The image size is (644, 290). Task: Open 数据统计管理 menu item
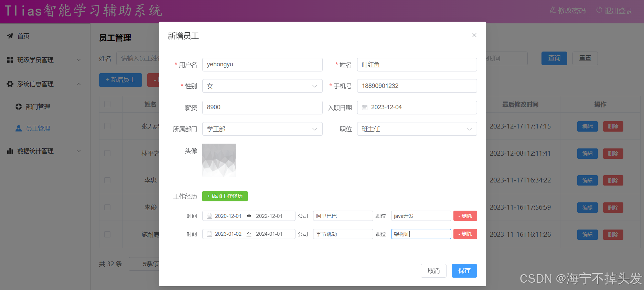pyautogui.click(x=45, y=151)
